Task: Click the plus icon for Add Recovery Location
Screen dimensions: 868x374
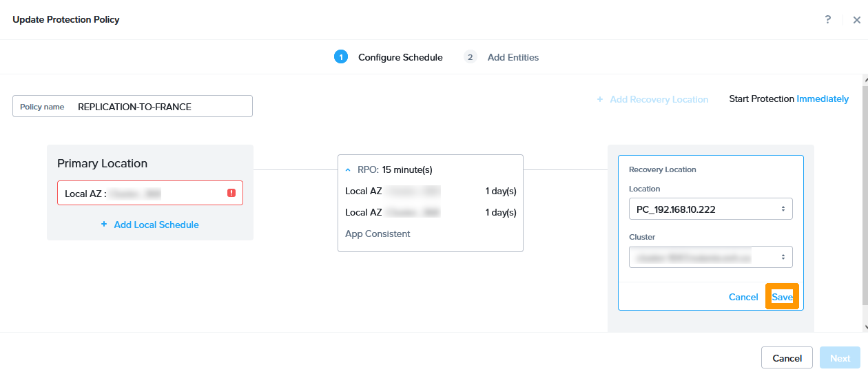Action: 601,99
